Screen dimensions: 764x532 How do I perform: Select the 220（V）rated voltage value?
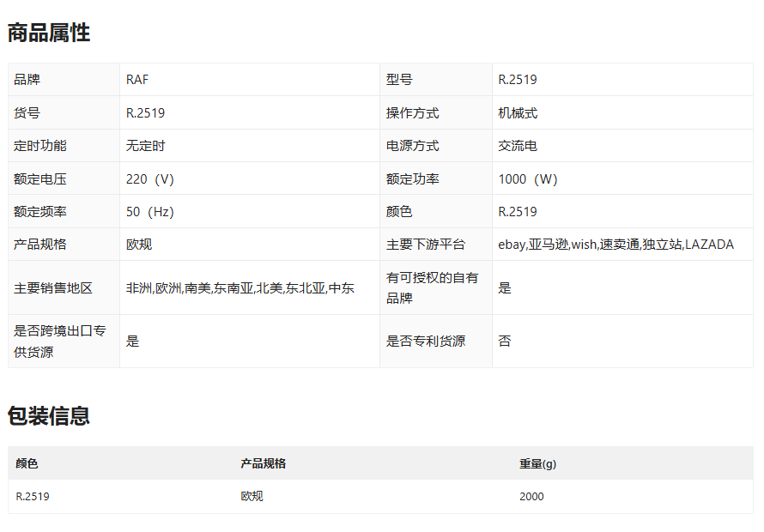(150, 179)
